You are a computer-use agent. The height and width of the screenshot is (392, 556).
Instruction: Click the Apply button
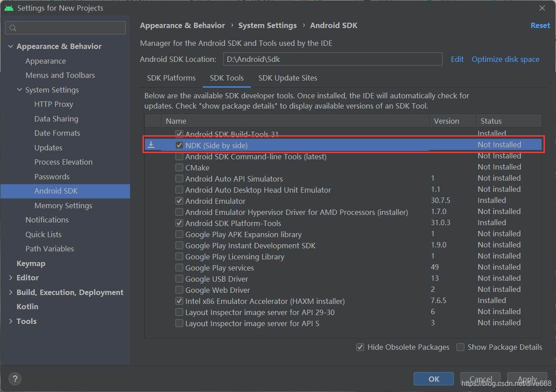point(527,379)
